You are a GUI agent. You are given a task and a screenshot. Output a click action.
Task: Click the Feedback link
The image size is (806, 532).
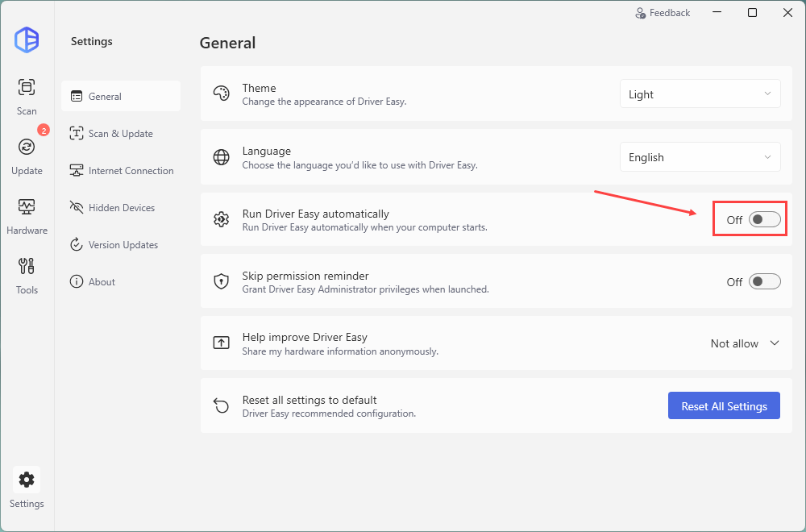(663, 13)
